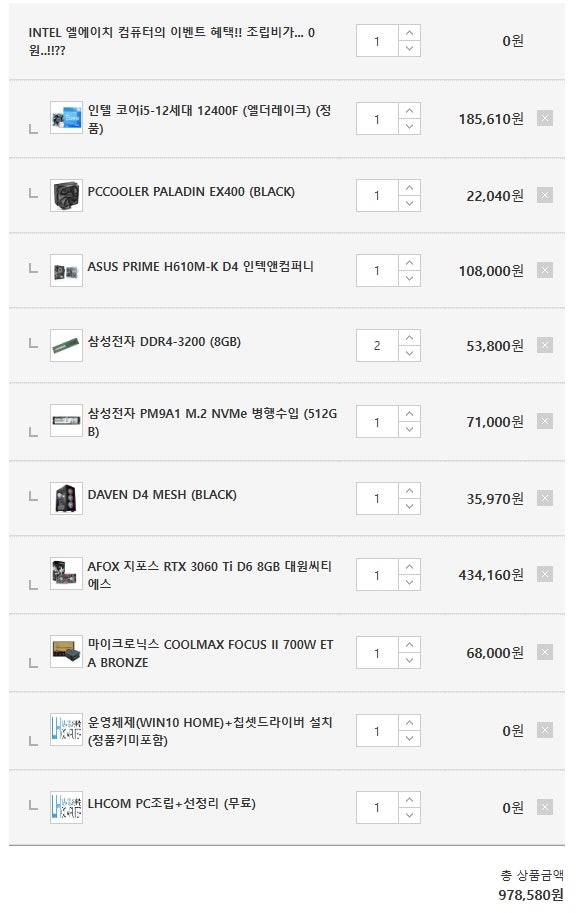The width and height of the screenshot is (576, 913).
Task: Increase the i5-12400F quantity by one
Action: (409, 111)
